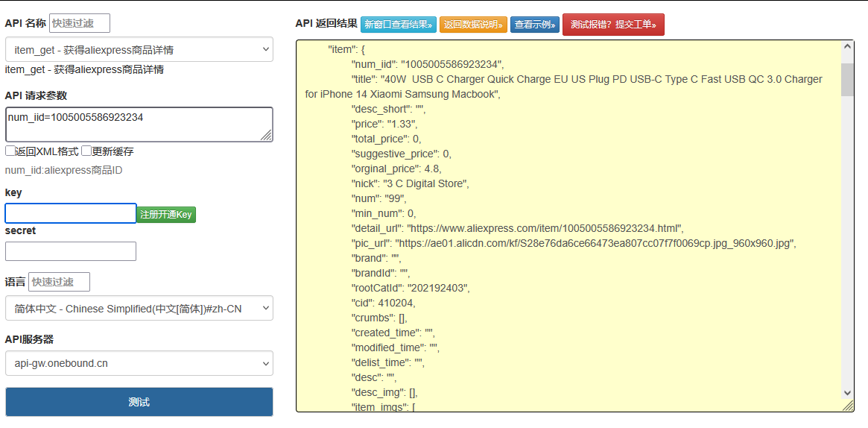The image size is (868, 428).
Task: Click the API name quick filter field
Action: click(x=80, y=22)
